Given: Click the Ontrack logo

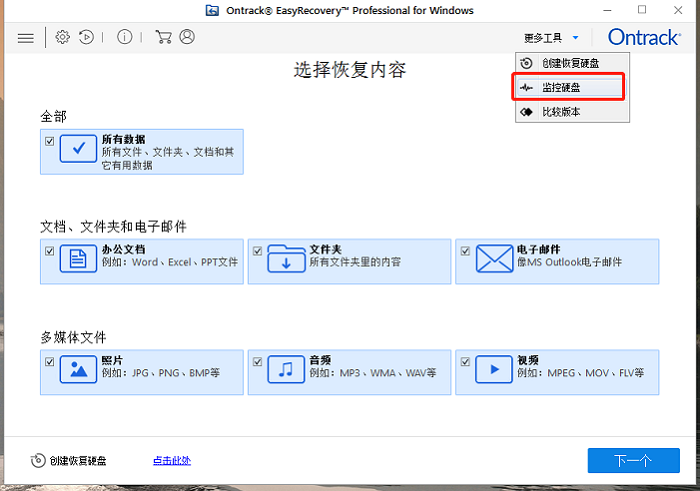Looking at the screenshot, I should click(x=644, y=37).
